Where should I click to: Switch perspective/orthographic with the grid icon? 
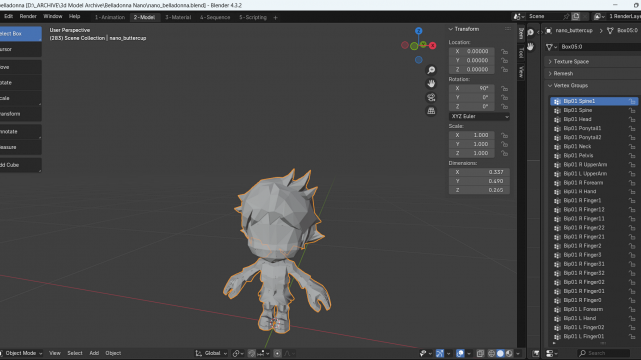431,111
